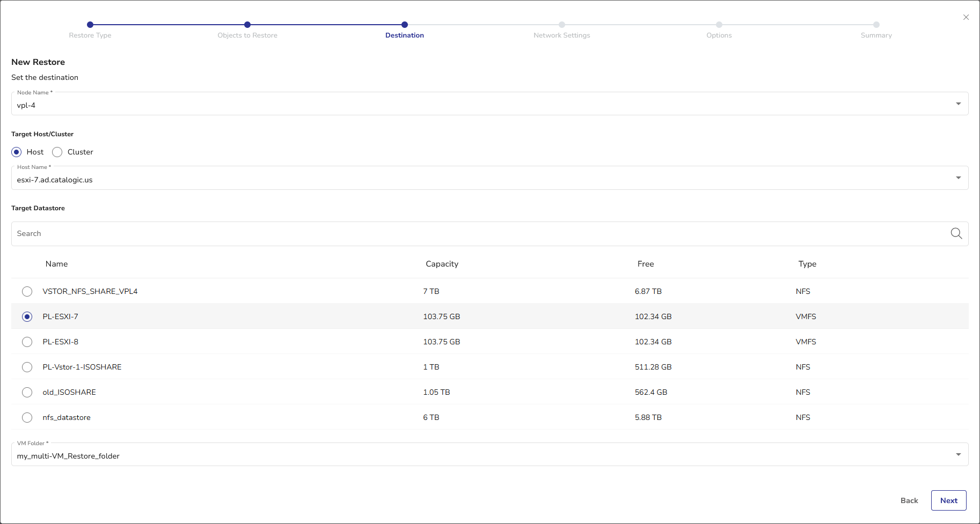Pick the PL-ESXI-8 datastore

point(27,342)
